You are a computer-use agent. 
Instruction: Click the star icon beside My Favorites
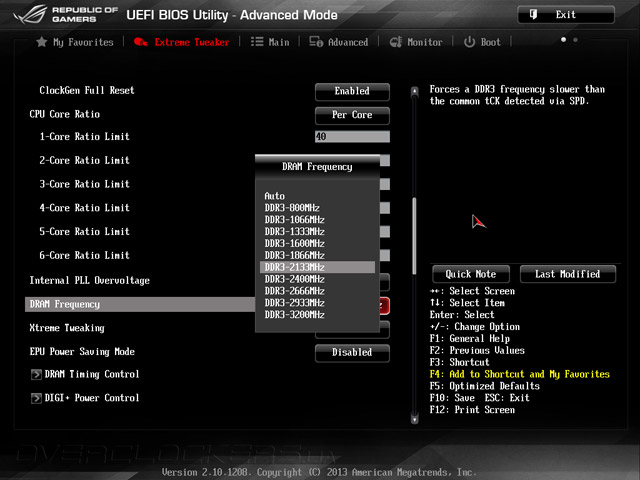pyautogui.click(x=42, y=42)
